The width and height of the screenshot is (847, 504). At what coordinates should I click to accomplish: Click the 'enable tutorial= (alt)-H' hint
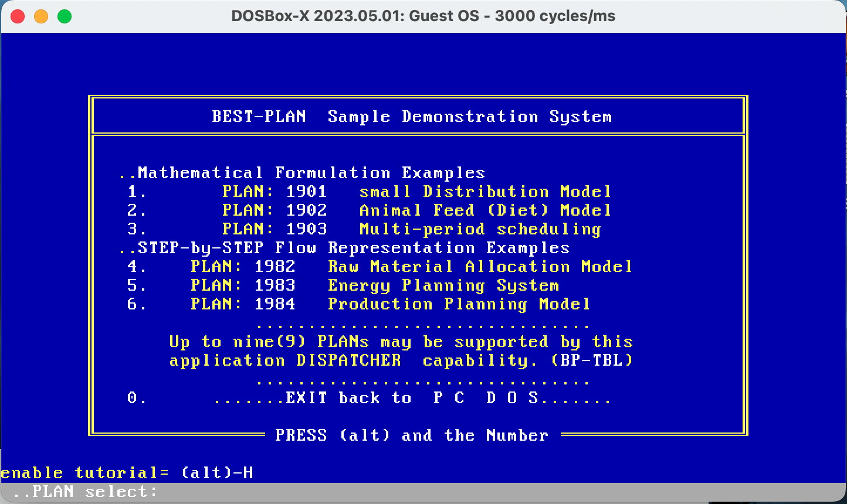(x=127, y=473)
